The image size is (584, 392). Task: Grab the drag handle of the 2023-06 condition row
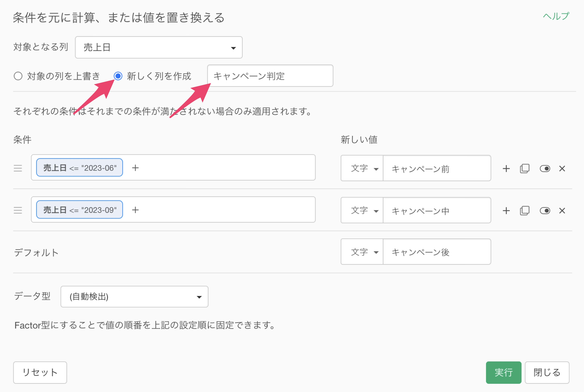18,168
